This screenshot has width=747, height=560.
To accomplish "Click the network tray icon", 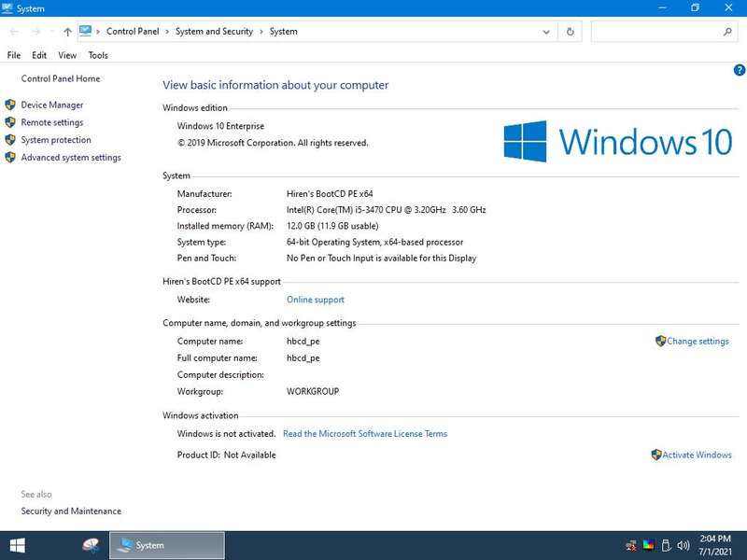I will click(631, 545).
